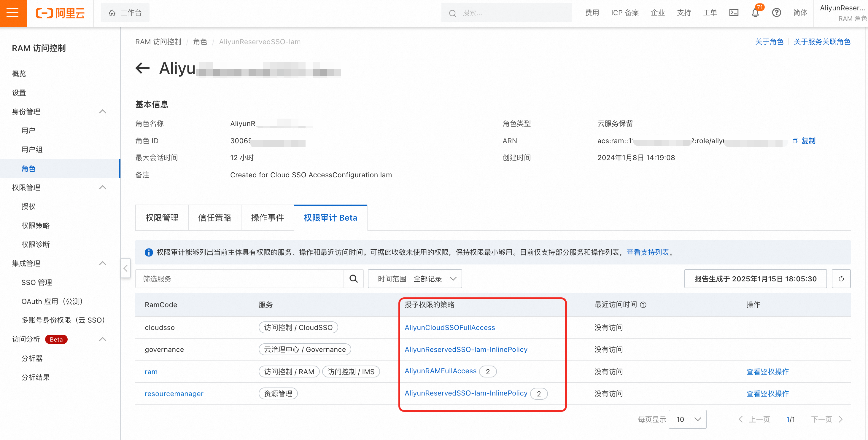
Task: Click 查看鉴权操作 on the resourcemanager row
Action: (767, 393)
